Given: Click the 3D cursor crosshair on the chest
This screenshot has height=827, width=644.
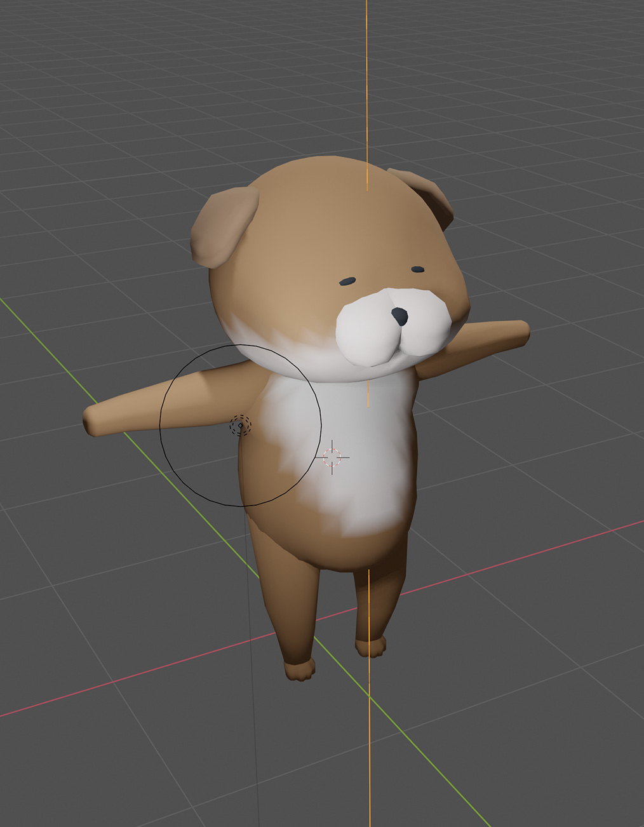Looking at the screenshot, I should pos(332,457).
